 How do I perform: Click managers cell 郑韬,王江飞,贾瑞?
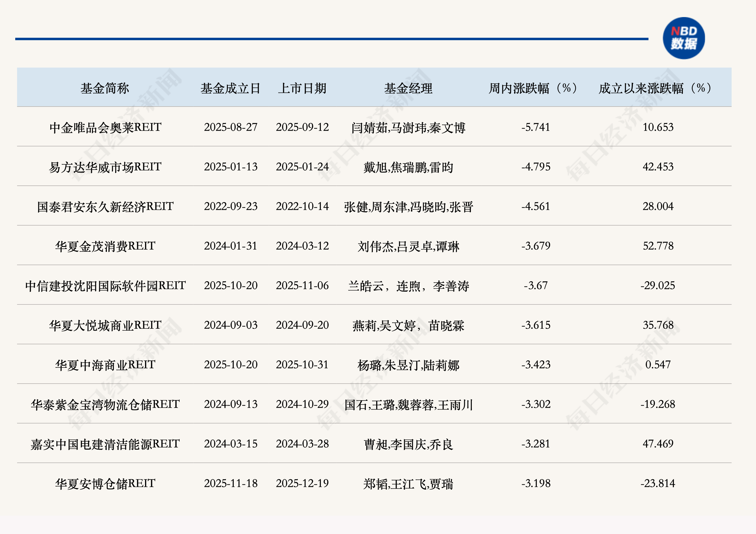pyautogui.click(x=408, y=484)
